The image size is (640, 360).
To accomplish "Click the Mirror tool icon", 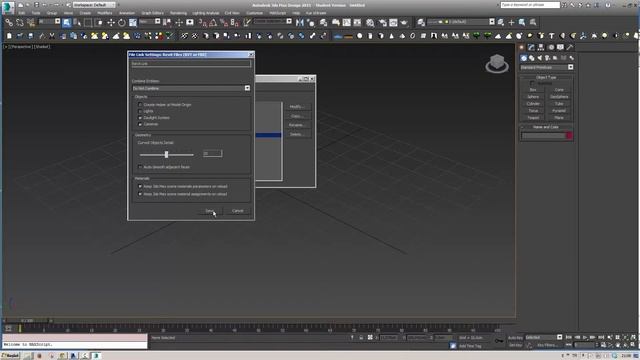I will coord(300,22).
